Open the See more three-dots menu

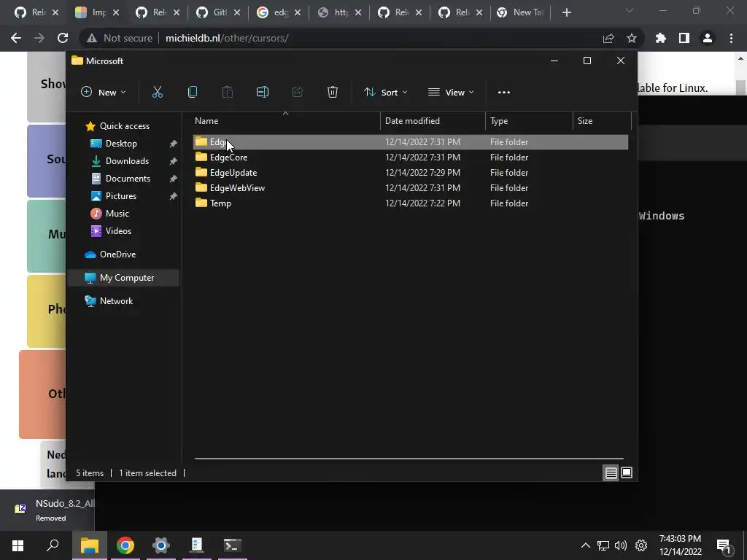point(503,93)
